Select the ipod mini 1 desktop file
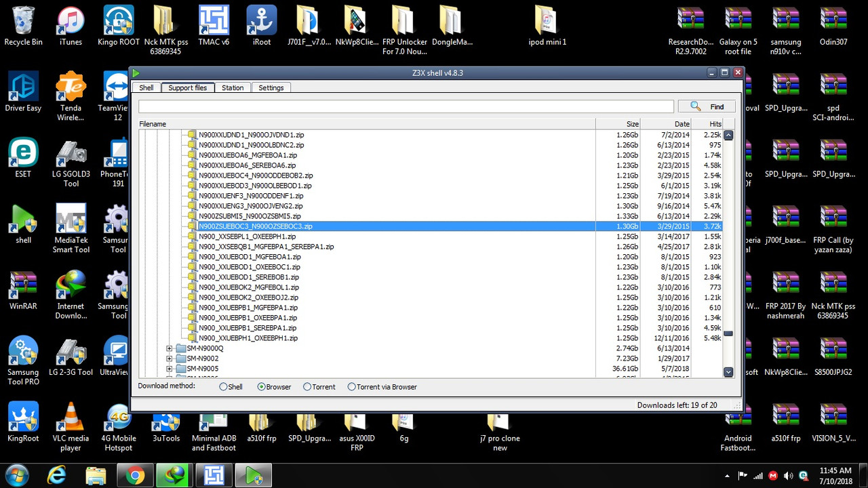 pyautogui.click(x=547, y=26)
